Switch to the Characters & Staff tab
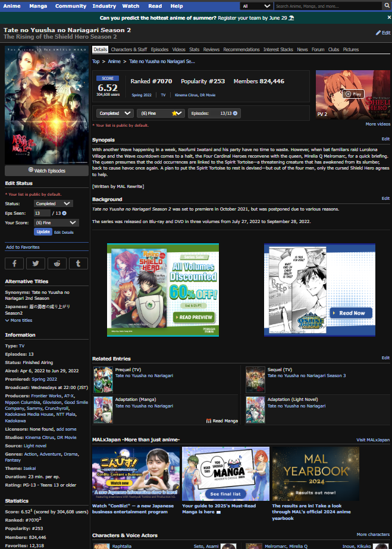 tap(128, 49)
